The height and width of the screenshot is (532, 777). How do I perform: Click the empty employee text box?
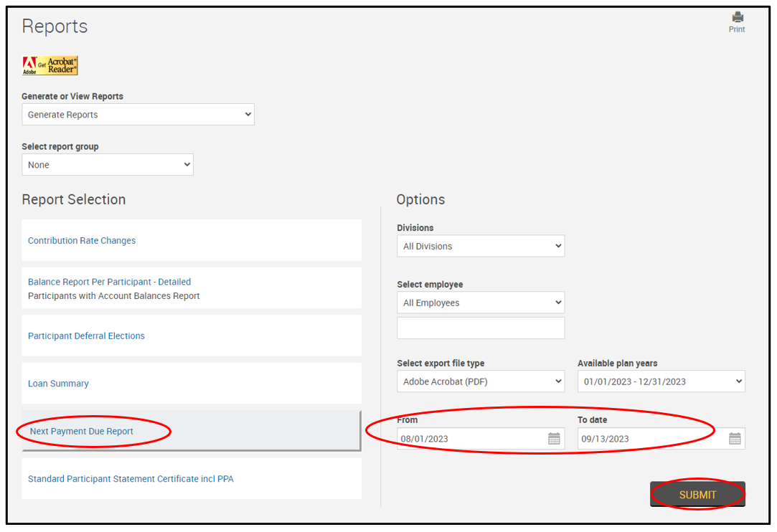[x=481, y=328]
